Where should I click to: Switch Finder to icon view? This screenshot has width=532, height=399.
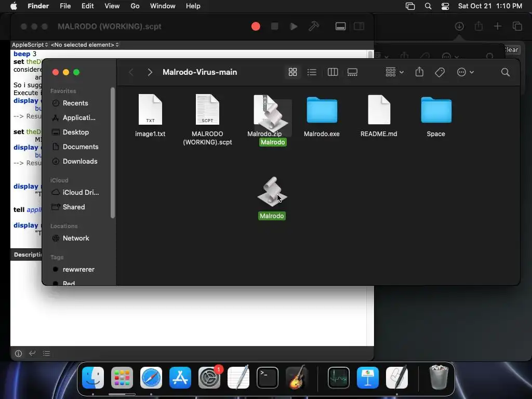point(292,72)
